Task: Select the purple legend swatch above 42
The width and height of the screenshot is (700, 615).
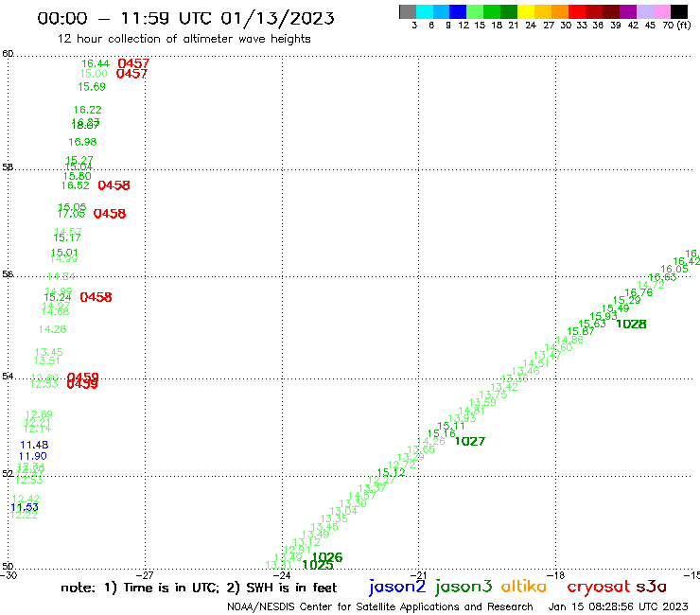Action: pyautogui.click(x=628, y=11)
